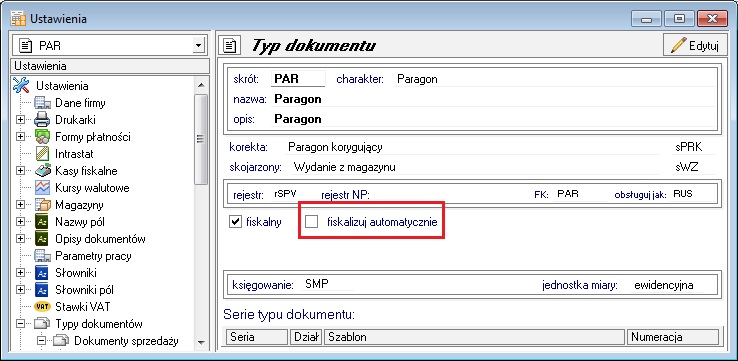Click the opis field value Paragon
Image resolution: width=738 pixels, height=361 pixels.
(297, 119)
